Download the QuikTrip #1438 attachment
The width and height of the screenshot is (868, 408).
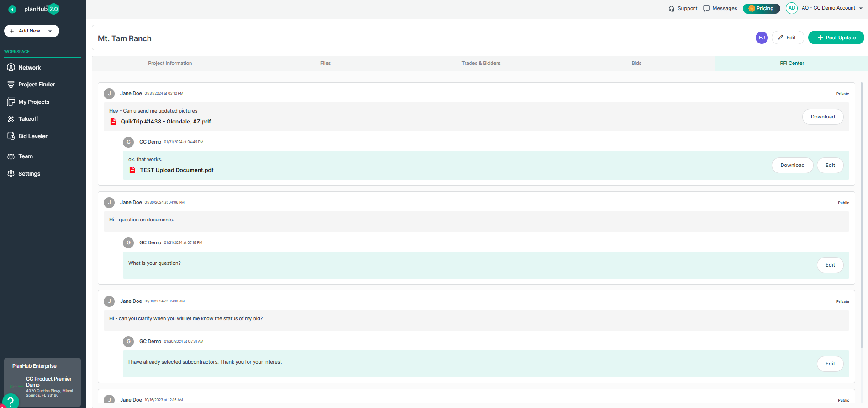click(x=823, y=117)
